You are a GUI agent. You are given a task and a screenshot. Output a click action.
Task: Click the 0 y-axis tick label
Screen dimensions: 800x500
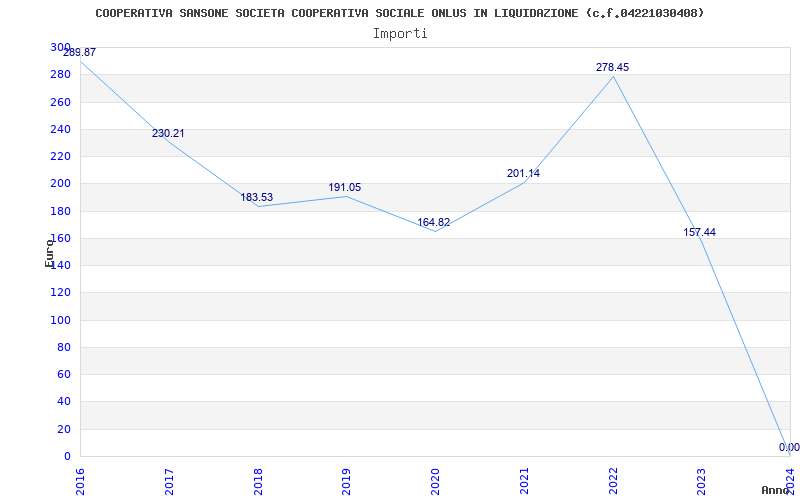pos(67,456)
